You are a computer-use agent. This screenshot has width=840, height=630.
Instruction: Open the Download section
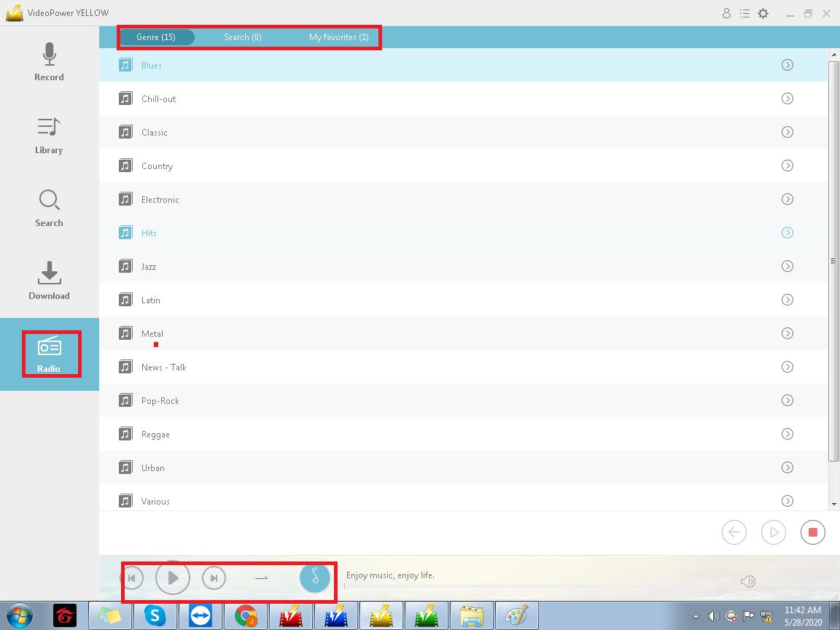point(49,281)
